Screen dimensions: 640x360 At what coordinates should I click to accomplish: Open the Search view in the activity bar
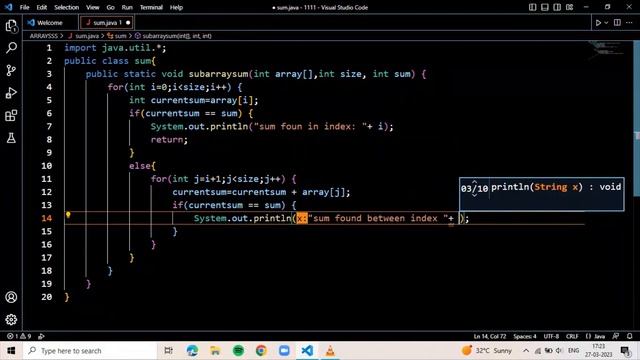pos(11,48)
